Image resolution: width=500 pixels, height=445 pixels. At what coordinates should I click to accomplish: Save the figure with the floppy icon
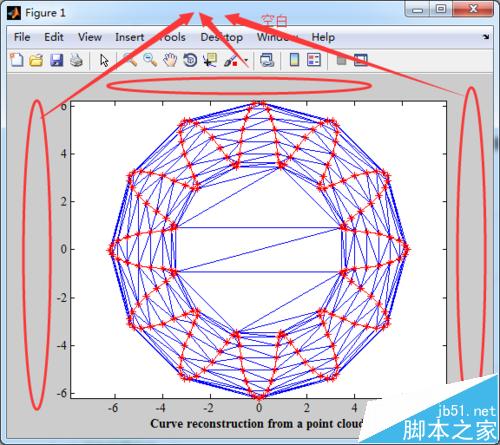[56, 60]
